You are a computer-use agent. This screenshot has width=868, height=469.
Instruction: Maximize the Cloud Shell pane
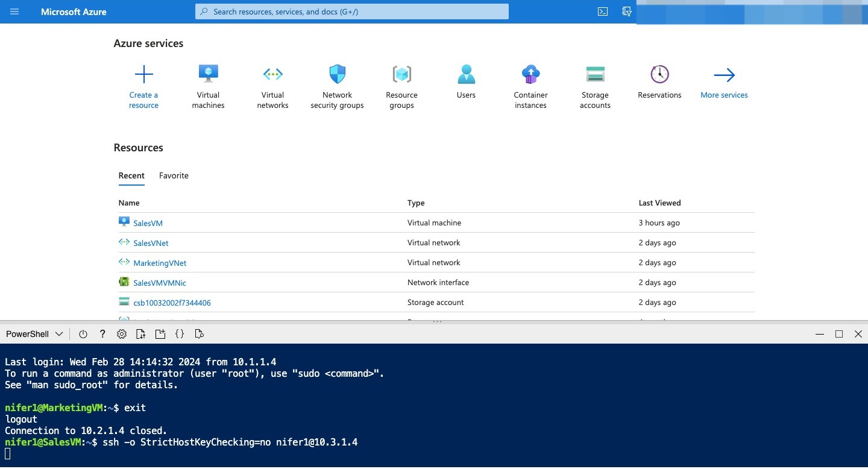pos(838,334)
